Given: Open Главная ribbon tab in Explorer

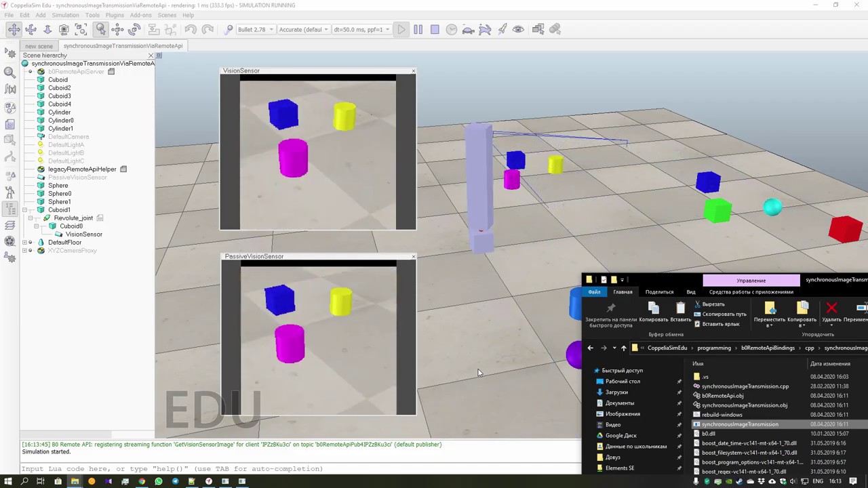Looking at the screenshot, I should [x=623, y=292].
